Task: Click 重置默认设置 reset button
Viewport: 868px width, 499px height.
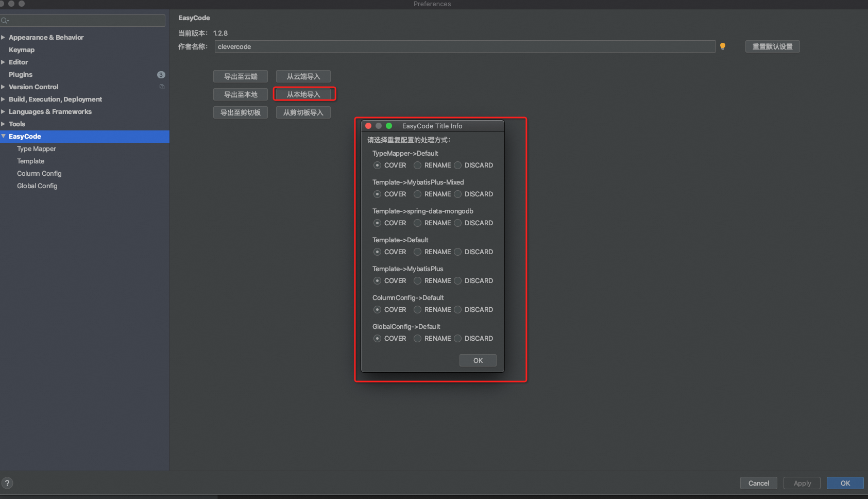Action: click(x=773, y=46)
